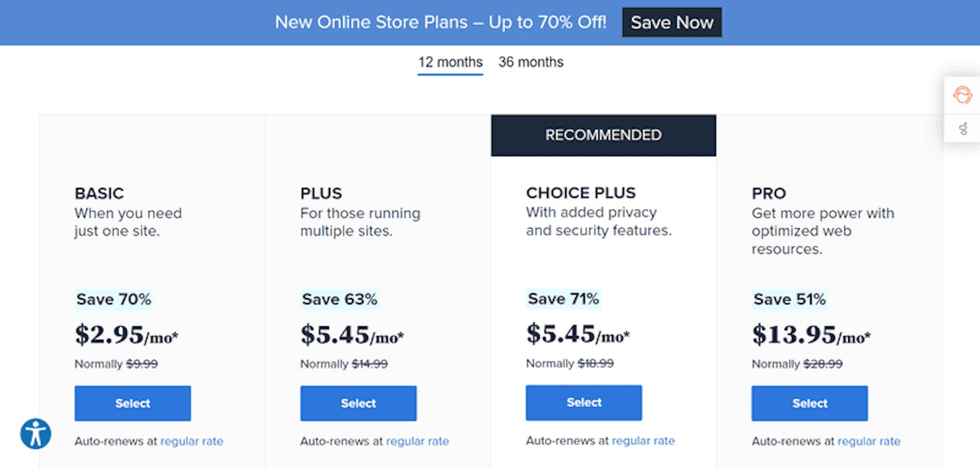The width and height of the screenshot is (980, 469).
Task: Click the New Online Store Plans banner text
Action: point(440,23)
